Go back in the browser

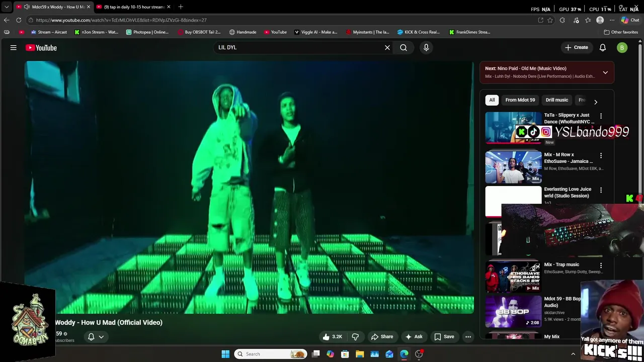pos(6,20)
